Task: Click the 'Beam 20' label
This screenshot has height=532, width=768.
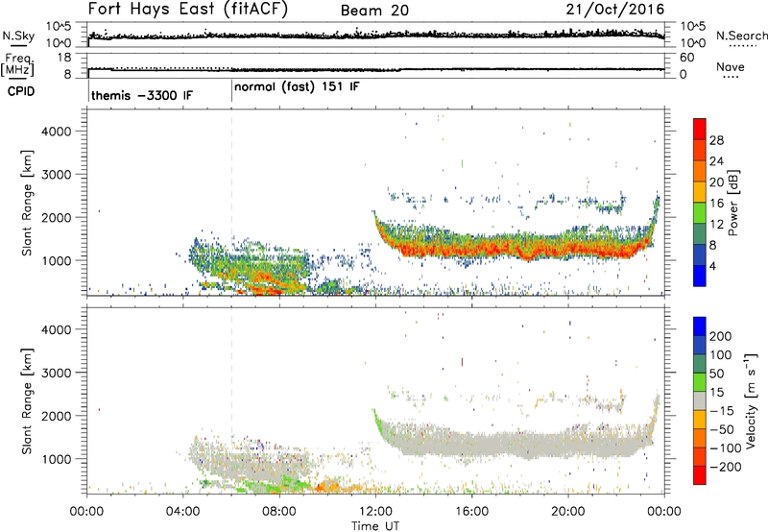Action: tap(374, 11)
